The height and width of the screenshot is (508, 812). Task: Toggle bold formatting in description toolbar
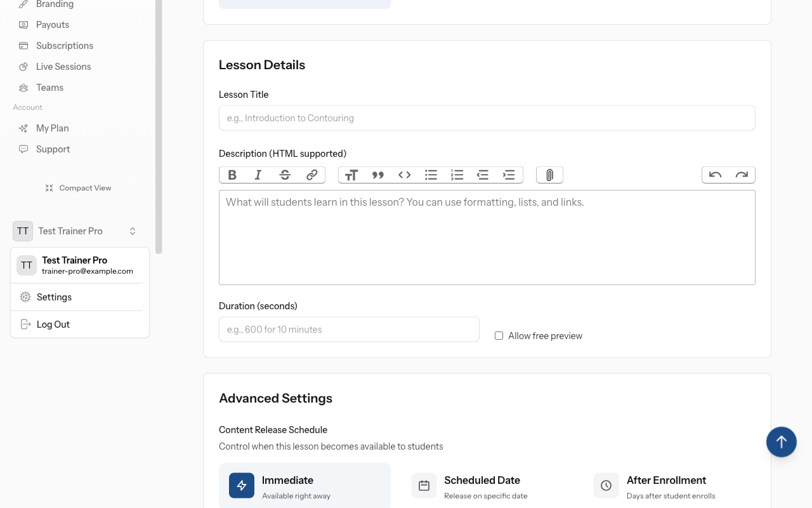click(x=232, y=175)
